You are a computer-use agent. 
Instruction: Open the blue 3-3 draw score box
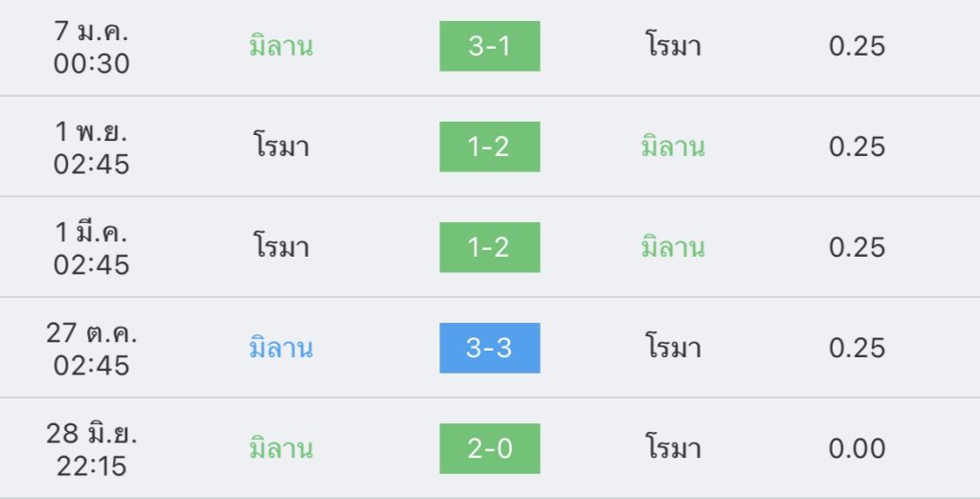click(489, 349)
